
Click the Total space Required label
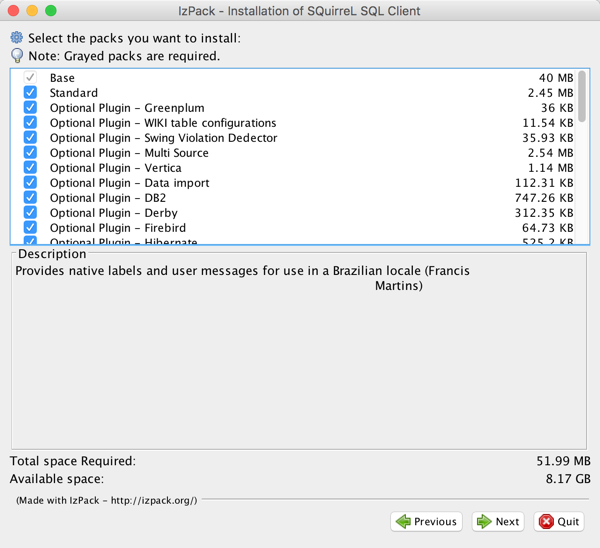(73, 461)
